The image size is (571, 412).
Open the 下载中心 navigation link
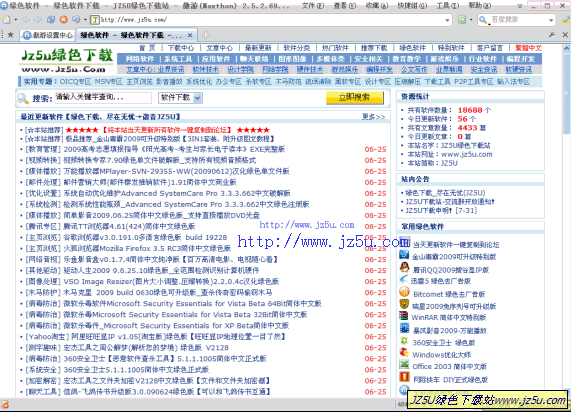pyautogui.click(x=181, y=48)
